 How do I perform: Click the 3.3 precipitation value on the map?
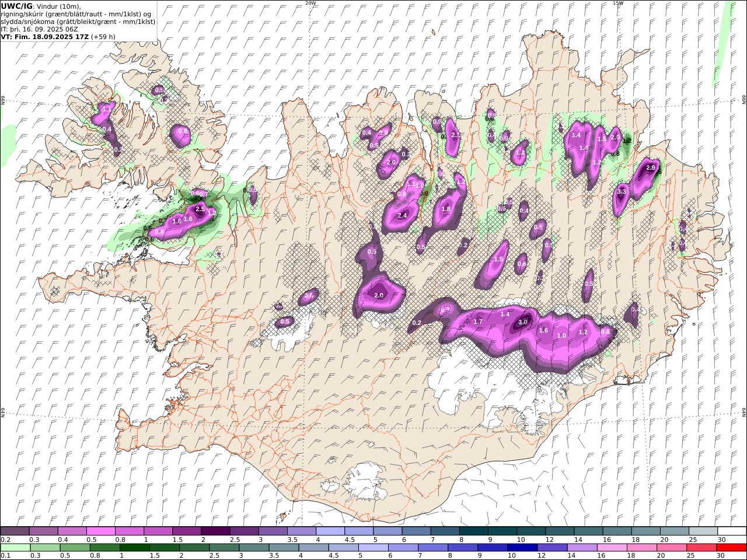622,191
